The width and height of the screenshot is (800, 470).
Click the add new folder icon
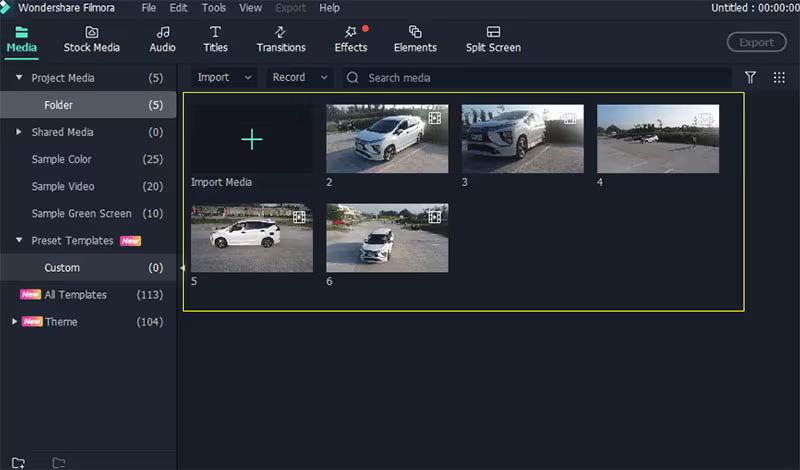[18, 463]
